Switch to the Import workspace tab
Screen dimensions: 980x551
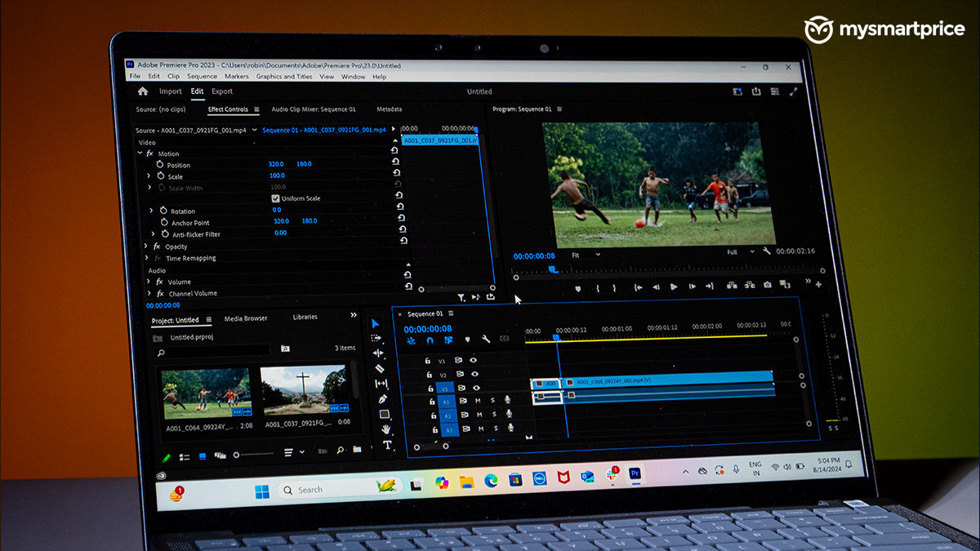pos(171,91)
